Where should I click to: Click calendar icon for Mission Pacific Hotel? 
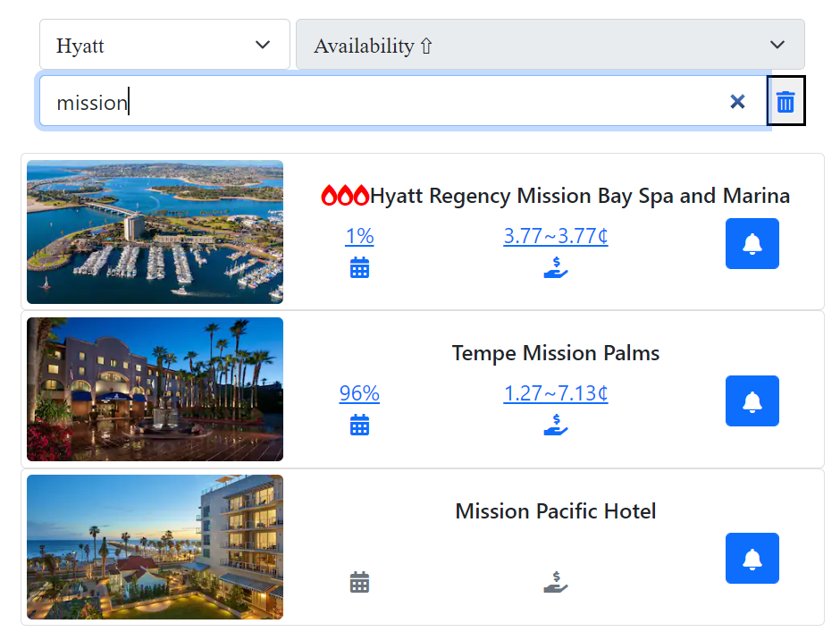pos(359,583)
